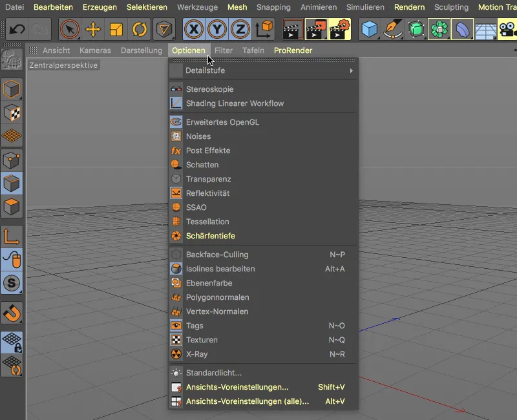
Task: Open the Darstellung viewport menu
Action: click(x=142, y=50)
